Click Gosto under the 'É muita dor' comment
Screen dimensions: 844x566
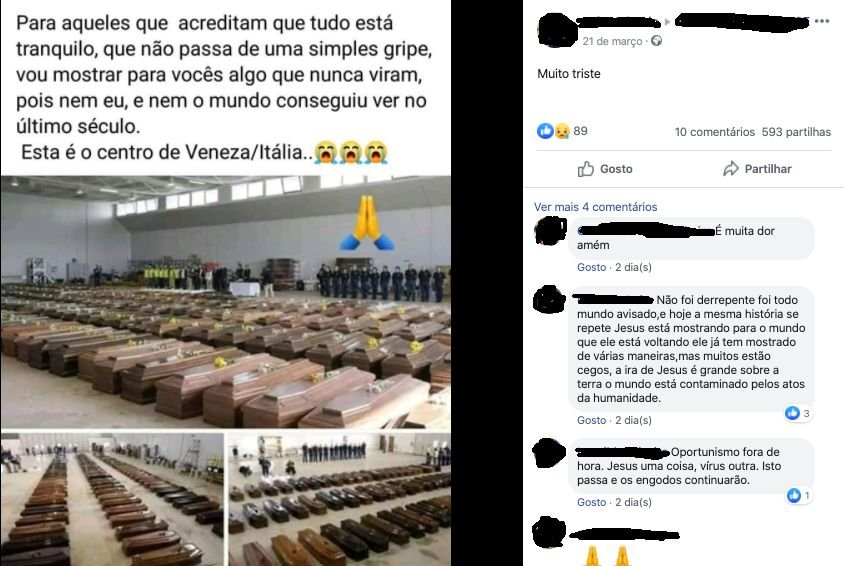tap(592, 267)
